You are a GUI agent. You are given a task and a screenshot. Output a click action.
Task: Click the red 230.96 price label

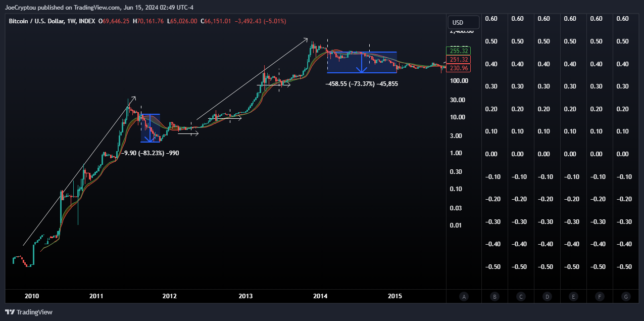click(x=459, y=68)
